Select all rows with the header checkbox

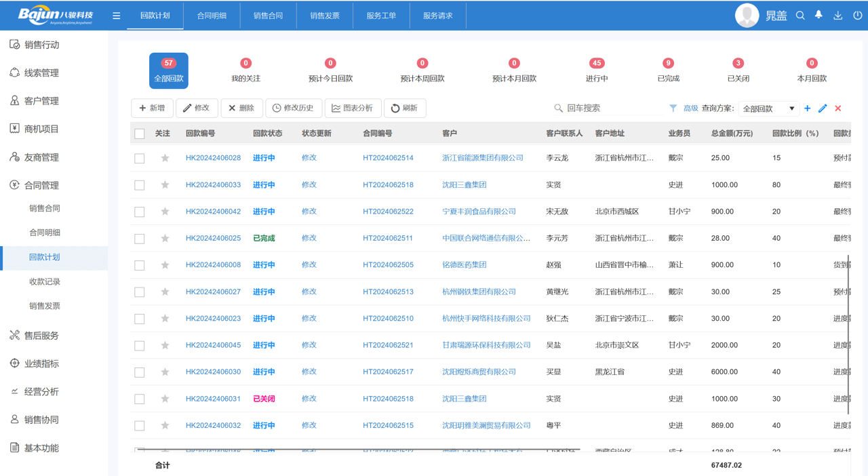tap(139, 133)
